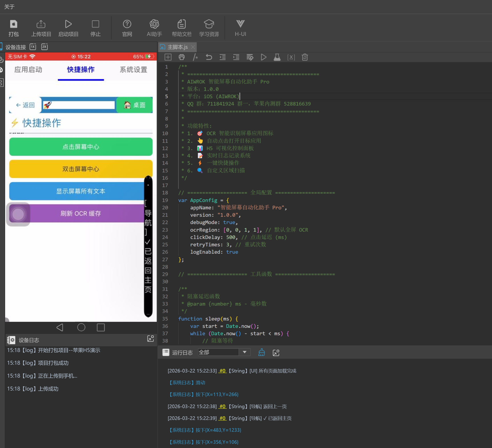Toggle the 2X device scale button
The image size is (492, 448).
[44, 47]
